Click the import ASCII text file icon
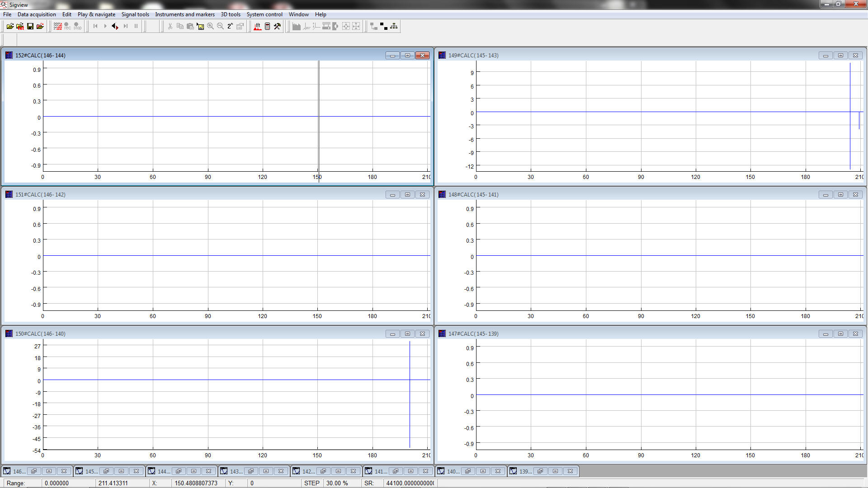 [x=20, y=26]
